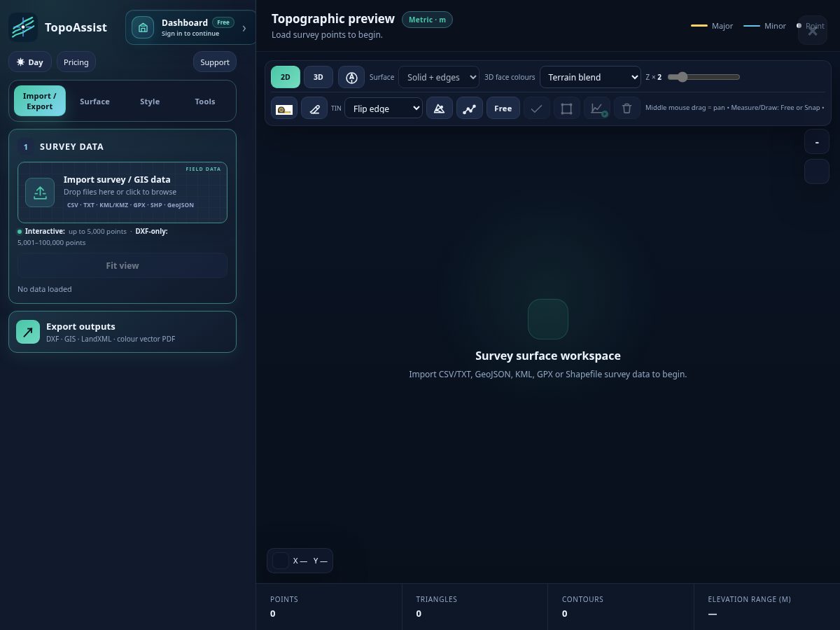Click the north arrow compass icon
Screen dimensions: 840x630
click(352, 77)
